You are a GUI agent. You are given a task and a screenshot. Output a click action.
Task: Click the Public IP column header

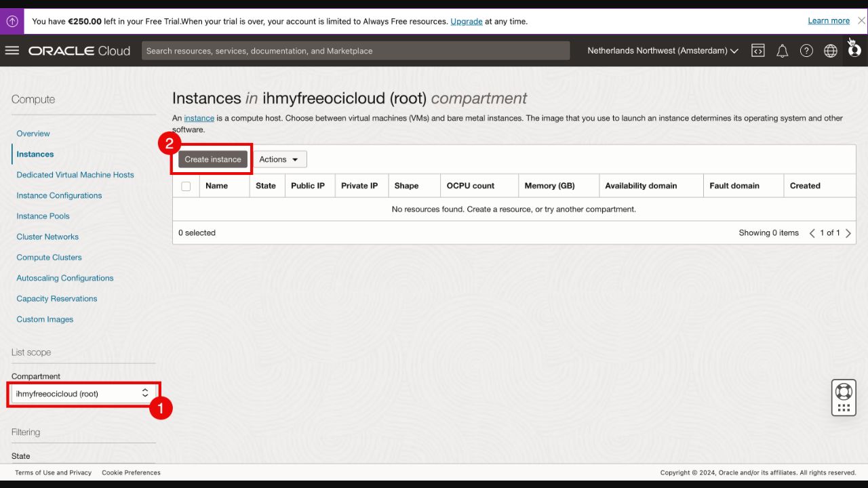308,186
